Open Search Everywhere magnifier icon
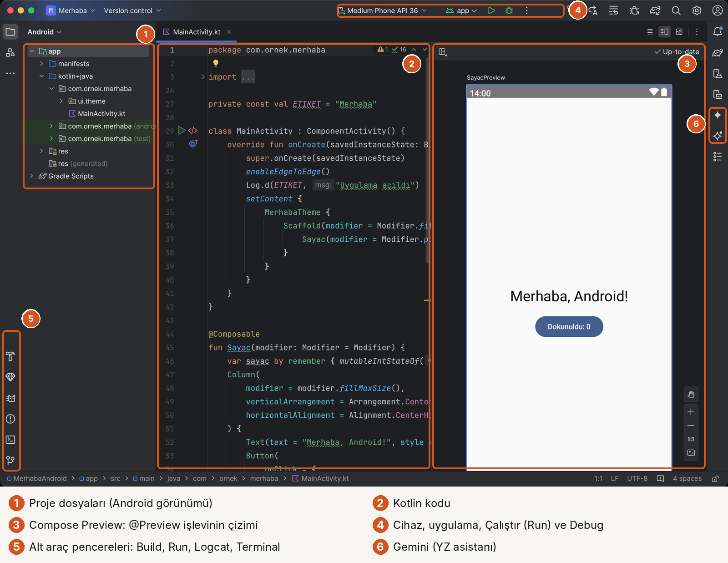Screen dimensions: 728x563 (676, 10)
